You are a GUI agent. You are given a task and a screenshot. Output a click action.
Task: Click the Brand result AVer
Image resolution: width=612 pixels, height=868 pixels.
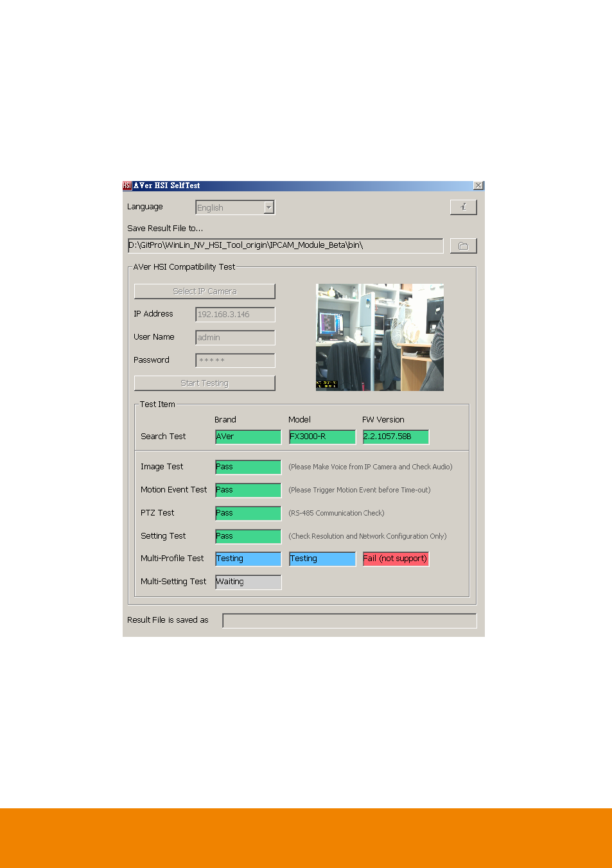tap(248, 437)
